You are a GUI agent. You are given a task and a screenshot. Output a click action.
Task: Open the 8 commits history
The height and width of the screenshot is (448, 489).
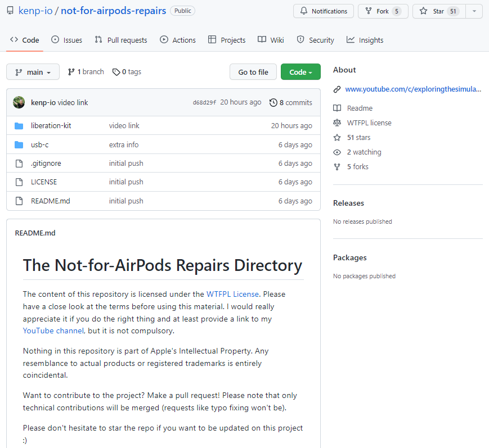tap(290, 102)
